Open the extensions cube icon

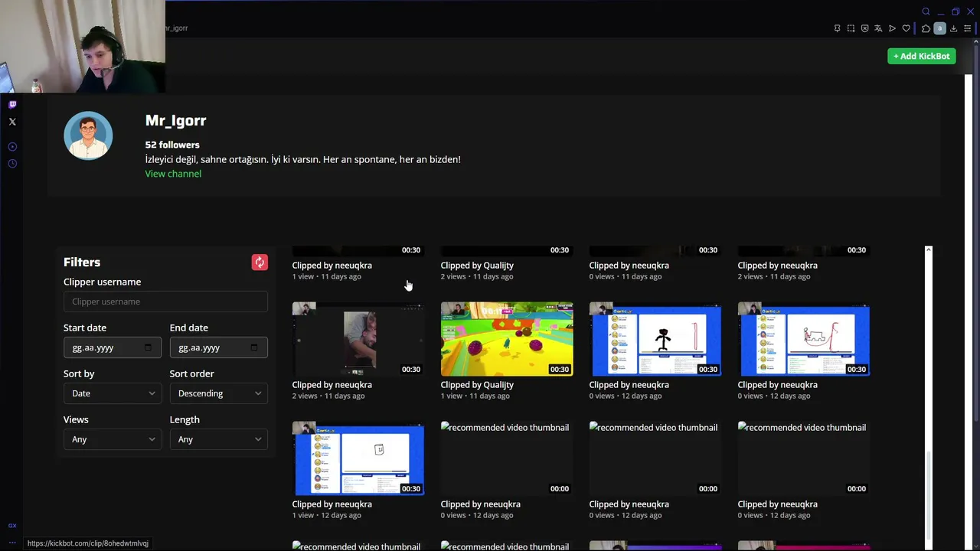pyautogui.click(x=926, y=28)
